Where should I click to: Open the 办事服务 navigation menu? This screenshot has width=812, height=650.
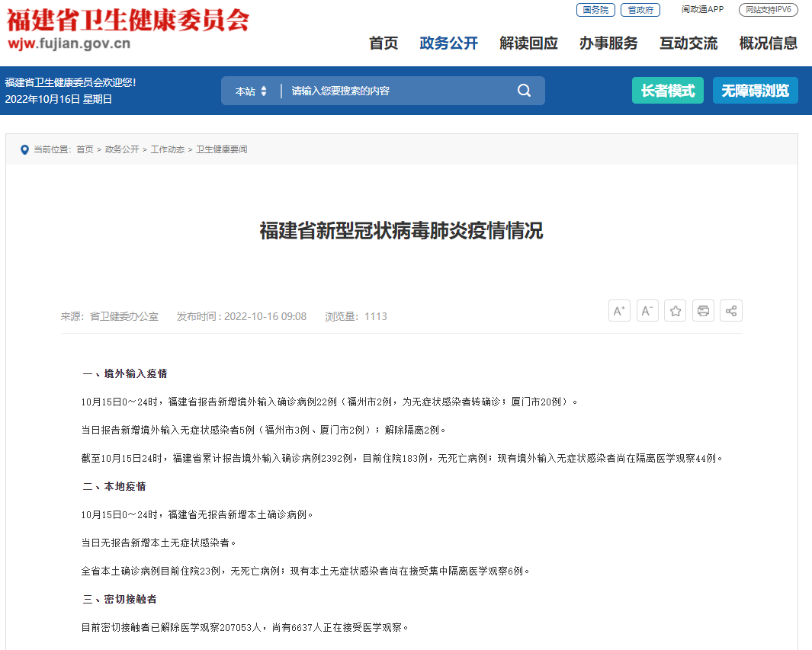(x=608, y=43)
